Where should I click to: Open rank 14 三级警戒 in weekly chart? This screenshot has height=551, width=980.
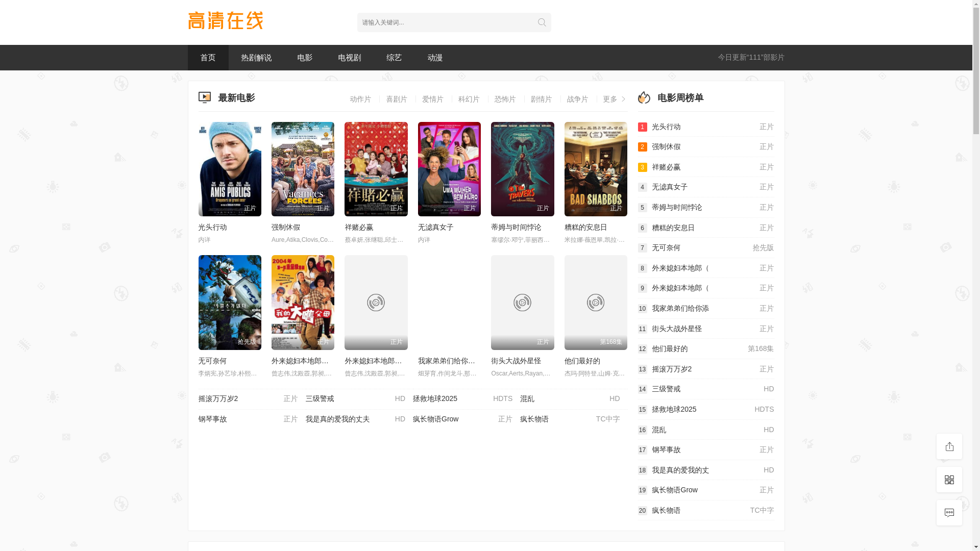[706, 389]
